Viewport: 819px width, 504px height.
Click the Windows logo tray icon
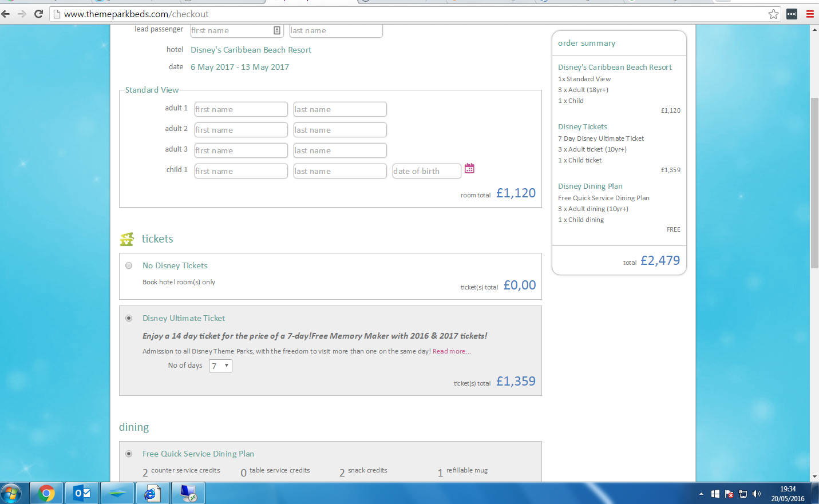click(x=715, y=494)
